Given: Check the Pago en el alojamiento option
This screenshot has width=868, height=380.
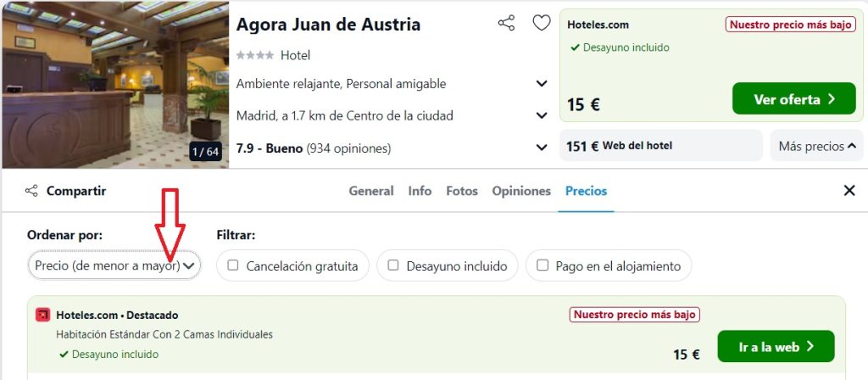Looking at the screenshot, I should [x=542, y=265].
